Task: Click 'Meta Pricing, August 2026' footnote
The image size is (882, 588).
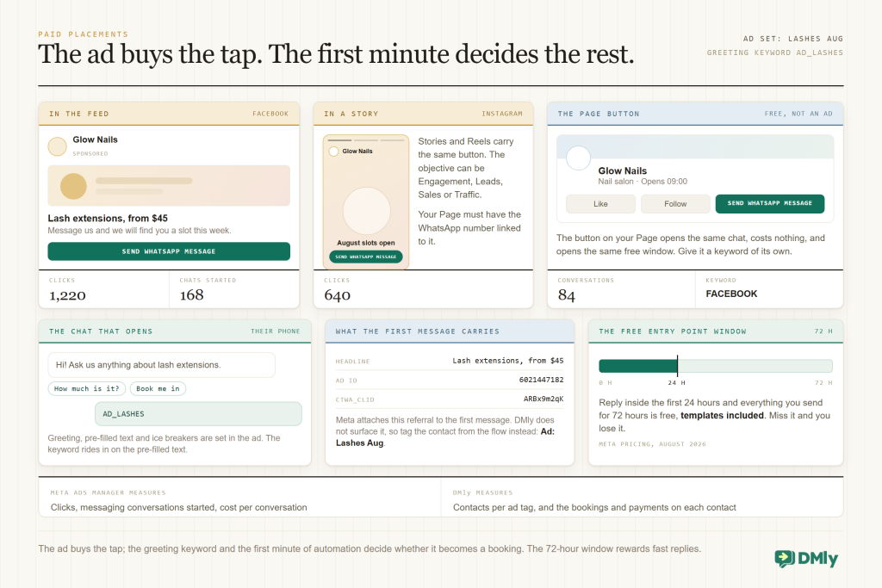Action: coord(653,444)
